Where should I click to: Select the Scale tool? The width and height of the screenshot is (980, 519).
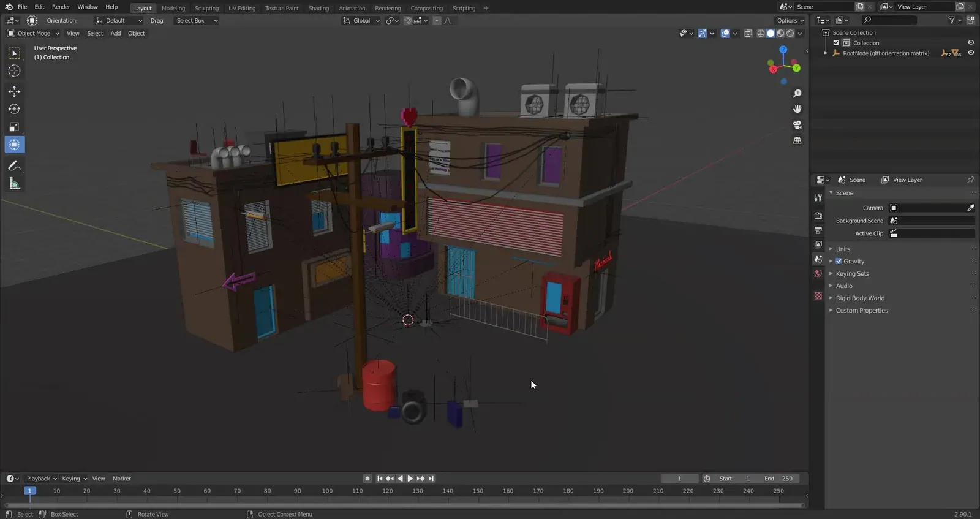(x=14, y=127)
